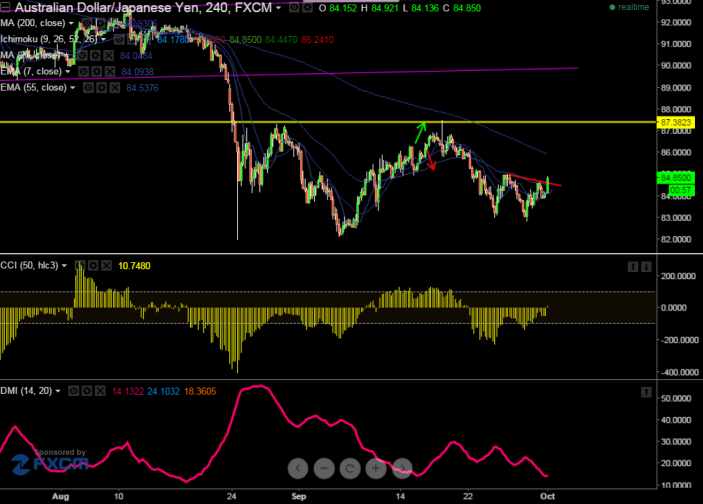Click the DMI value 14.1322
The height and width of the screenshot is (504, 703).
click(128, 391)
